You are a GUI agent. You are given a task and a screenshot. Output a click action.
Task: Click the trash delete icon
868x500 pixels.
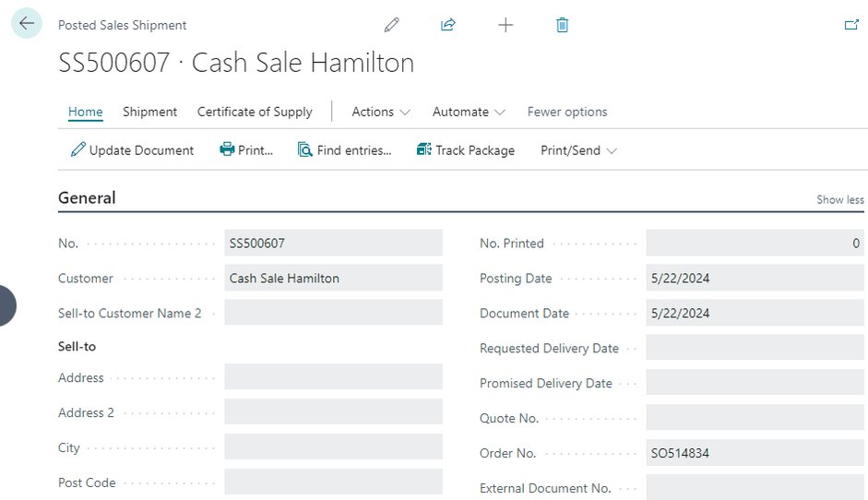562,25
